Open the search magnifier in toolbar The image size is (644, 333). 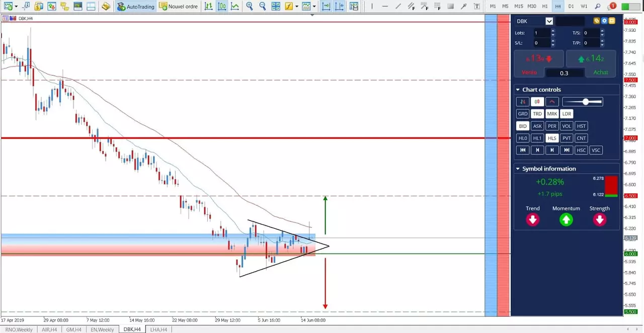pyautogui.click(x=598, y=7)
